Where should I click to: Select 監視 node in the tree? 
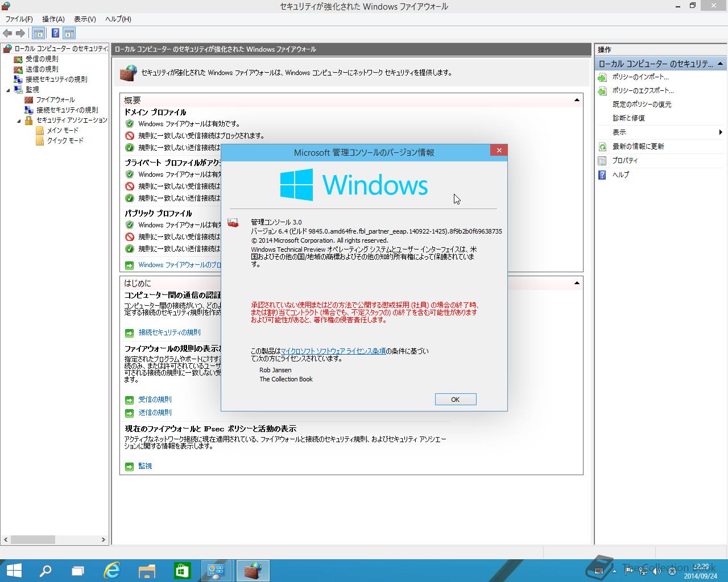point(32,90)
